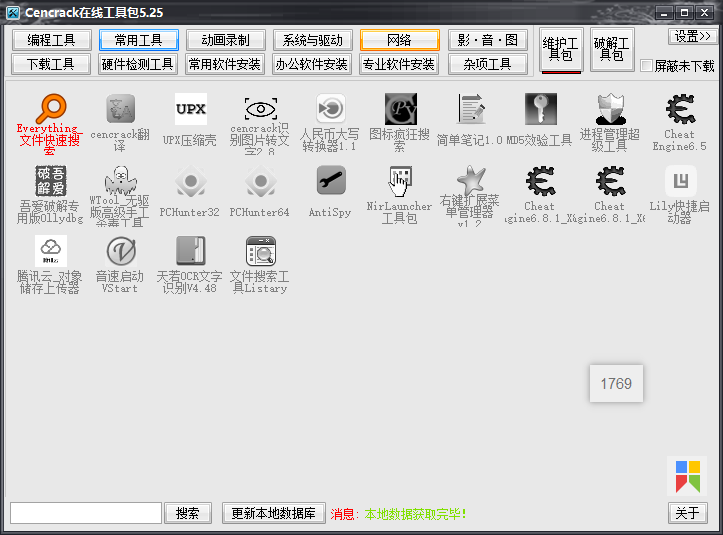This screenshot has width=723, height=535.
Task: Focus the search text input field
Action: pos(86,513)
